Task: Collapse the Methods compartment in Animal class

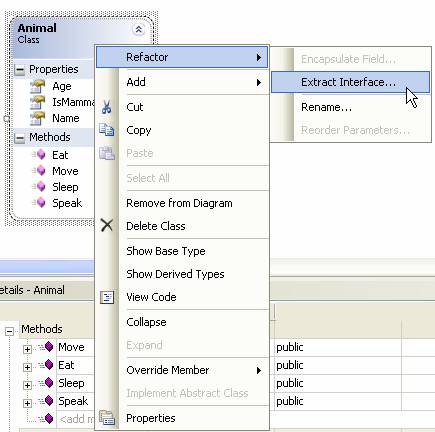Action: point(20,138)
